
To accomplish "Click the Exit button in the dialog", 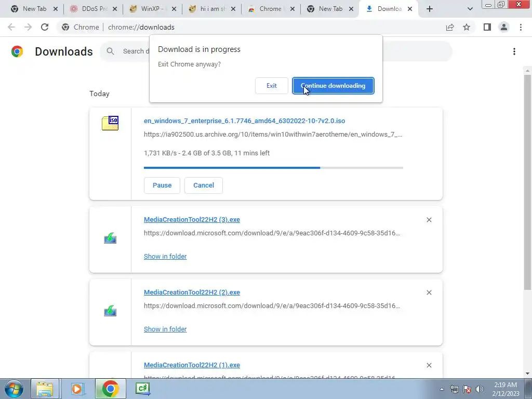I will point(271,86).
